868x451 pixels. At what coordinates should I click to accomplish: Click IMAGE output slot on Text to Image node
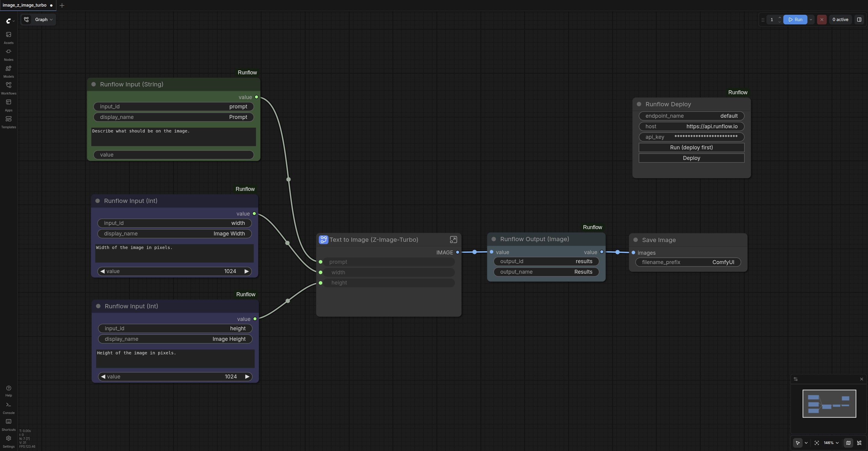pos(457,252)
